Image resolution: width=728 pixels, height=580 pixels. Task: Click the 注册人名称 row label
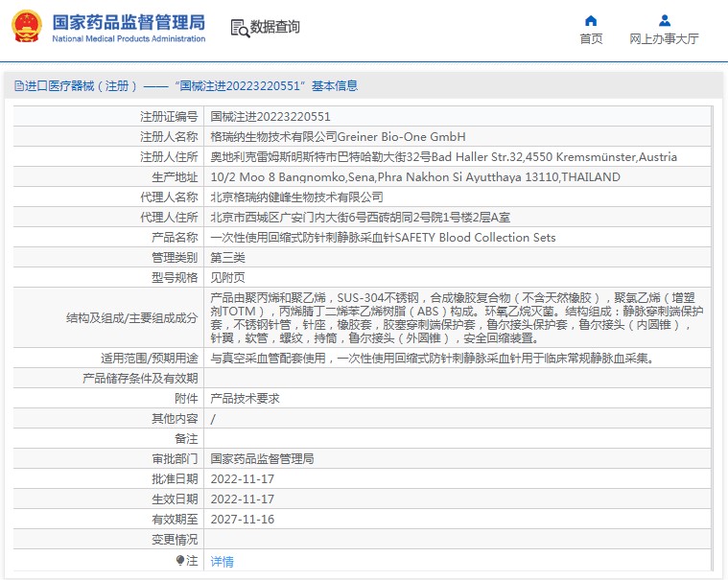[x=169, y=137]
